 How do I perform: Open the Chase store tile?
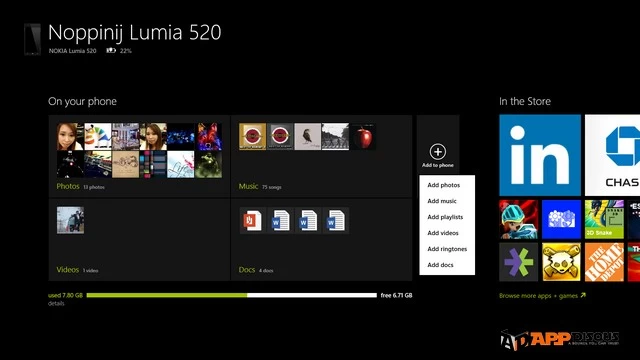click(x=612, y=155)
